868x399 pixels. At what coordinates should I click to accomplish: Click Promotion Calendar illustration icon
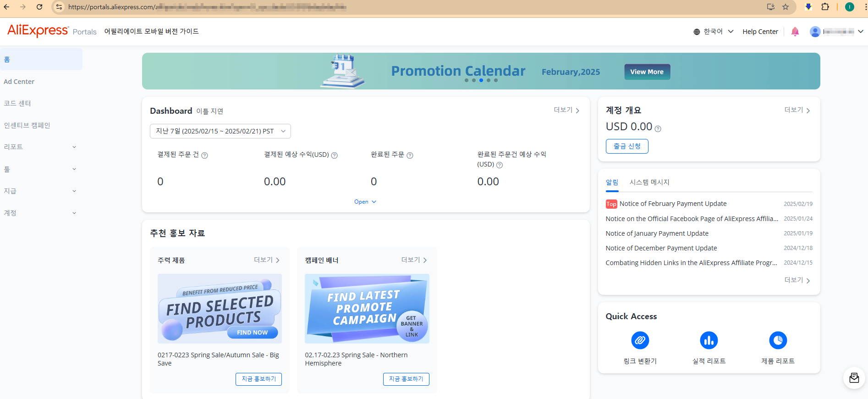pos(343,71)
